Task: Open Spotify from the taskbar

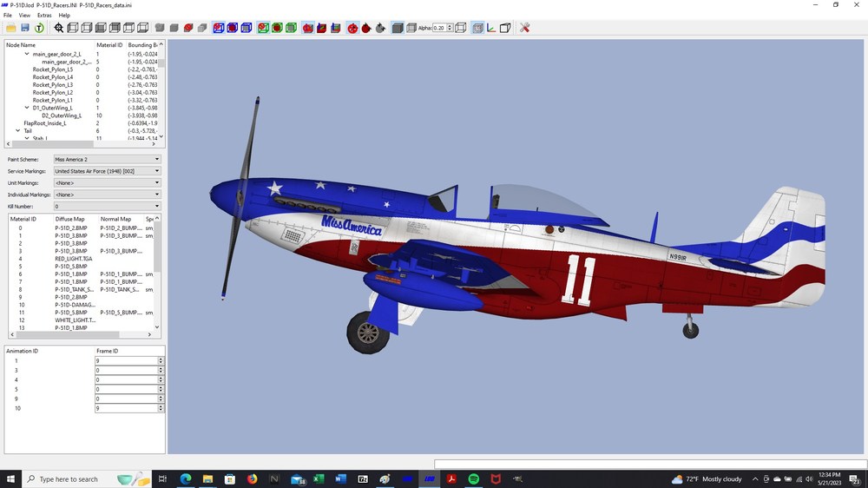Action: pyautogui.click(x=473, y=478)
